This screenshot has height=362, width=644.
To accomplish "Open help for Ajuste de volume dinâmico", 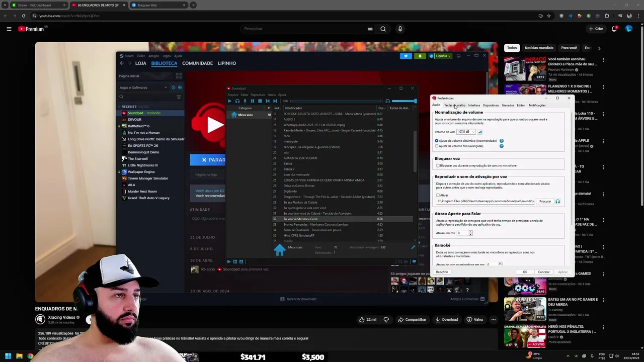I will pyautogui.click(x=502, y=141).
